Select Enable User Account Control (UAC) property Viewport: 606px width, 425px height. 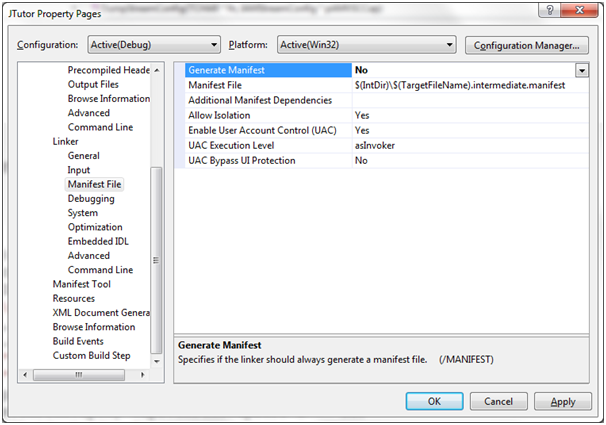pyautogui.click(x=262, y=131)
